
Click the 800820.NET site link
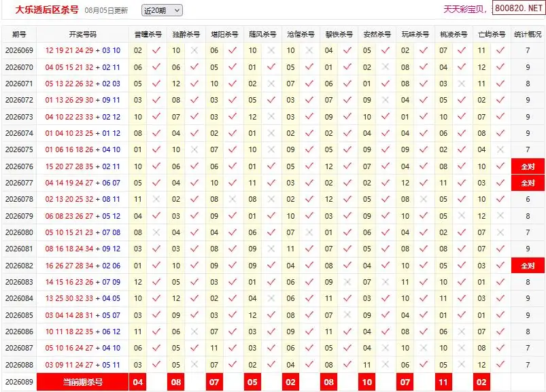click(519, 8)
